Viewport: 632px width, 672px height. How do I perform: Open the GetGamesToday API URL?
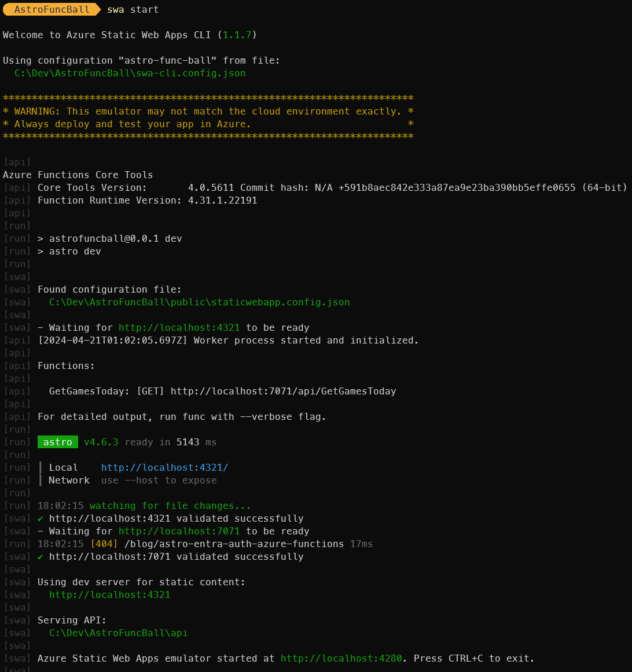point(284,392)
